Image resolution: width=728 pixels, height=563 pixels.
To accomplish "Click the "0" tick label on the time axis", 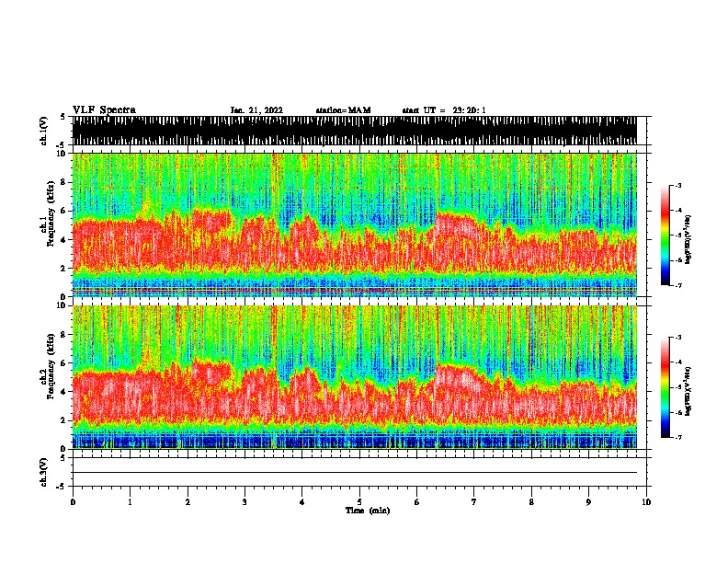I will click(73, 502).
